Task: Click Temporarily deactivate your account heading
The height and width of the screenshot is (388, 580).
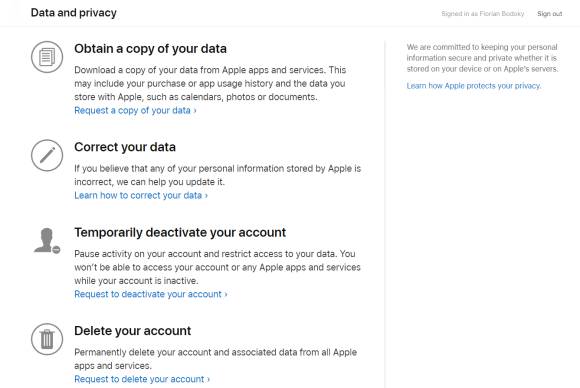Action: point(180,232)
